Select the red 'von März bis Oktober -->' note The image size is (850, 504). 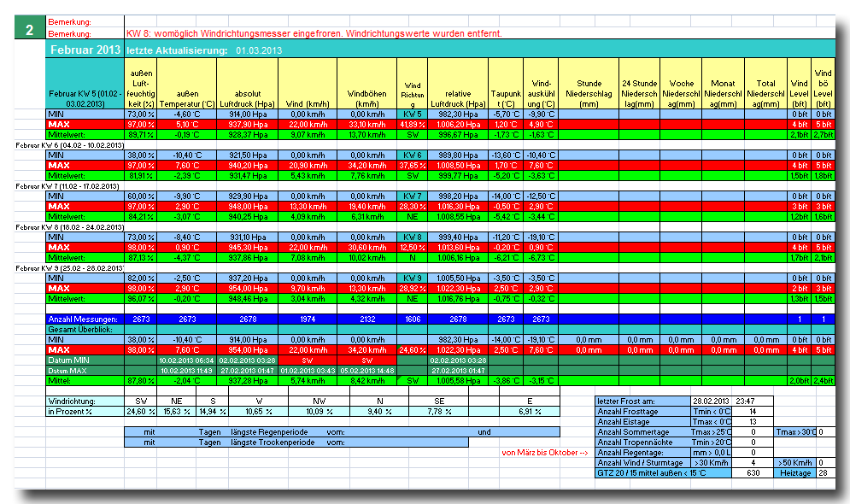tap(544, 453)
